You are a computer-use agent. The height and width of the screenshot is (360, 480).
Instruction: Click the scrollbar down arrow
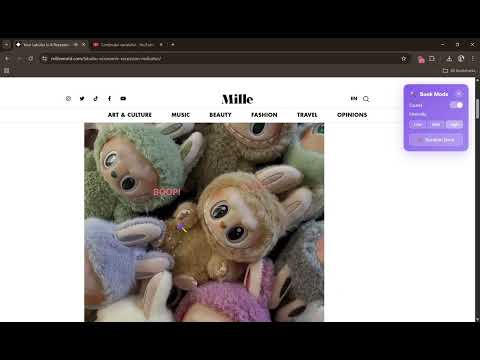pyautogui.click(x=477, y=319)
